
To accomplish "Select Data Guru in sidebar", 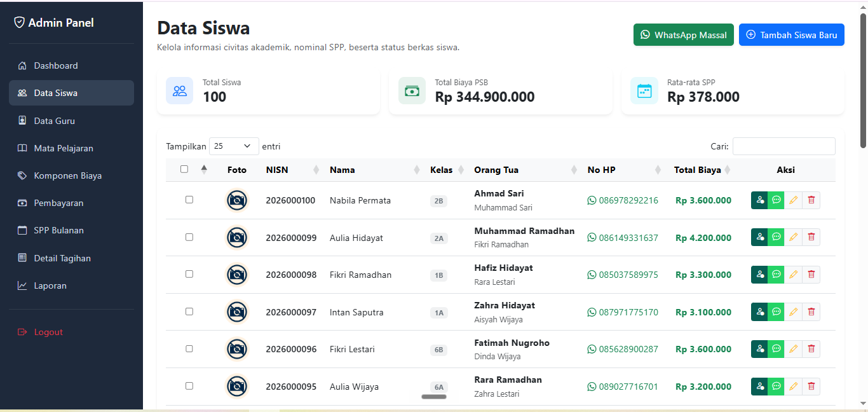I will (x=71, y=121).
